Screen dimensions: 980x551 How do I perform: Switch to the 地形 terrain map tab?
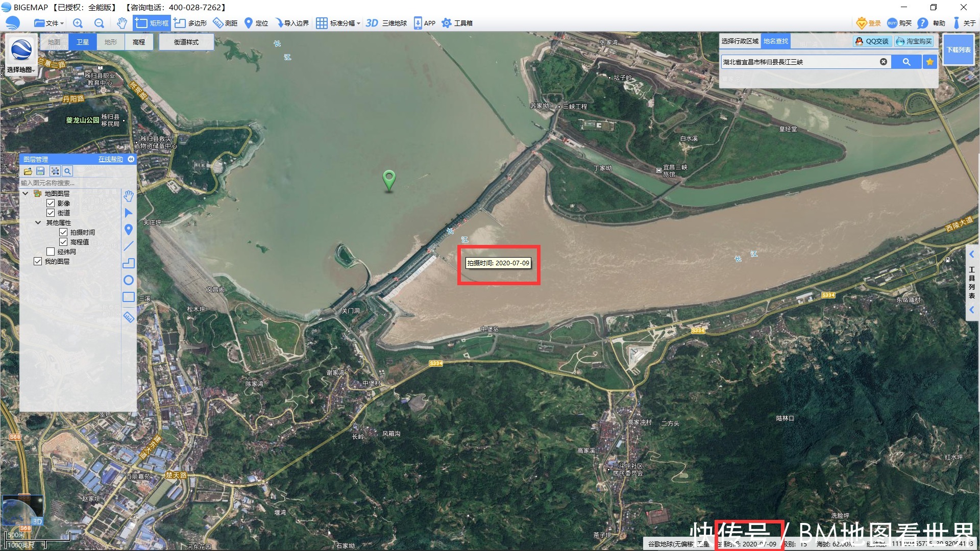[111, 42]
